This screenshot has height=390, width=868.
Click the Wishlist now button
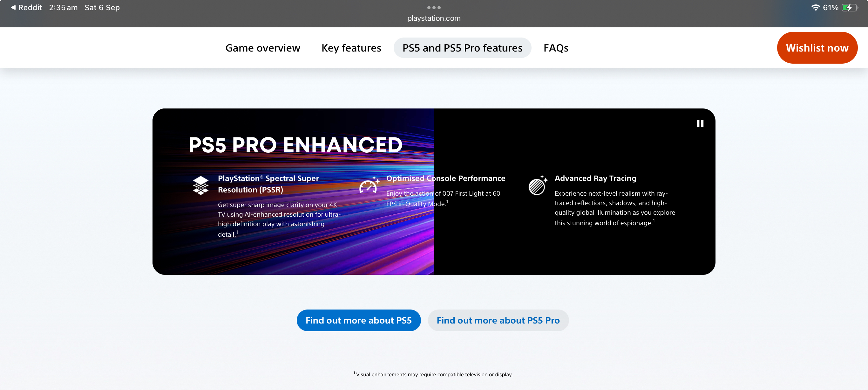pos(817,48)
